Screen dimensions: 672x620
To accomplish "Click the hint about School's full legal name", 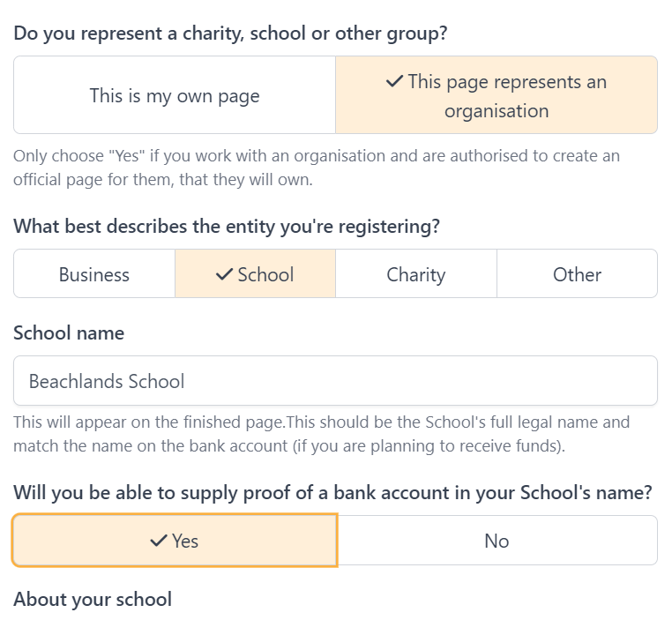I will [321, 434].
